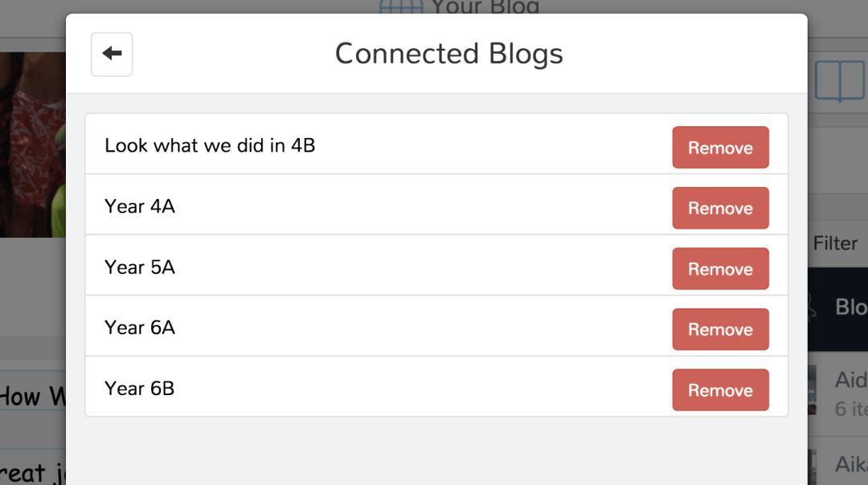Select the Year 5A blog name
868x485 pixels.
pos(140,267)
